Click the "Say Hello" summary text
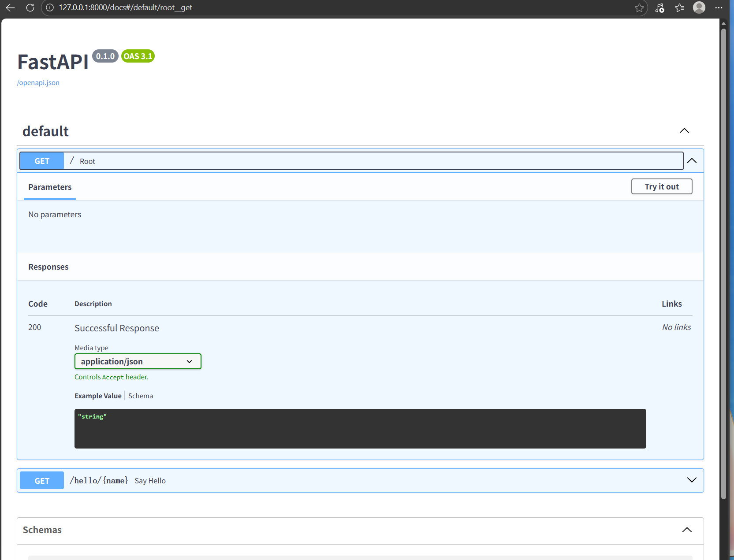The height and width of the screenshot is (560, 734). pos(150,481)
